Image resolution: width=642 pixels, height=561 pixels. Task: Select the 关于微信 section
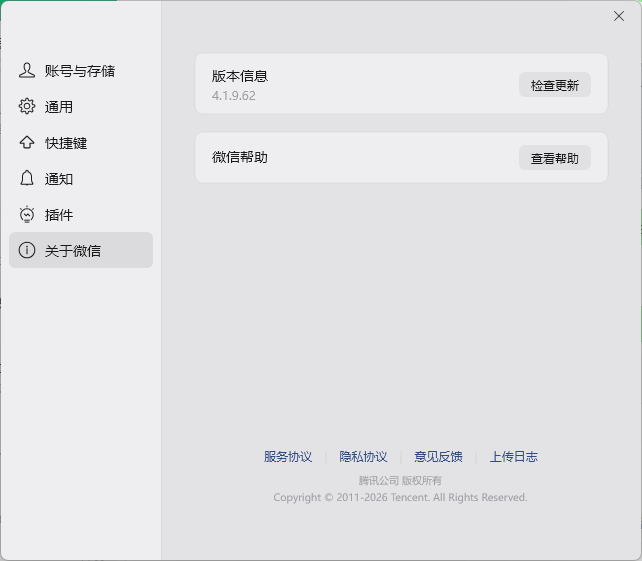pyautogui.click(x=81, y=250)
